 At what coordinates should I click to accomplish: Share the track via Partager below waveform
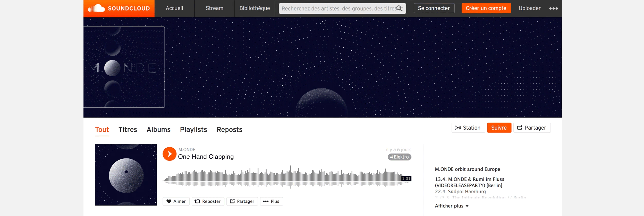tap(242, 201)
